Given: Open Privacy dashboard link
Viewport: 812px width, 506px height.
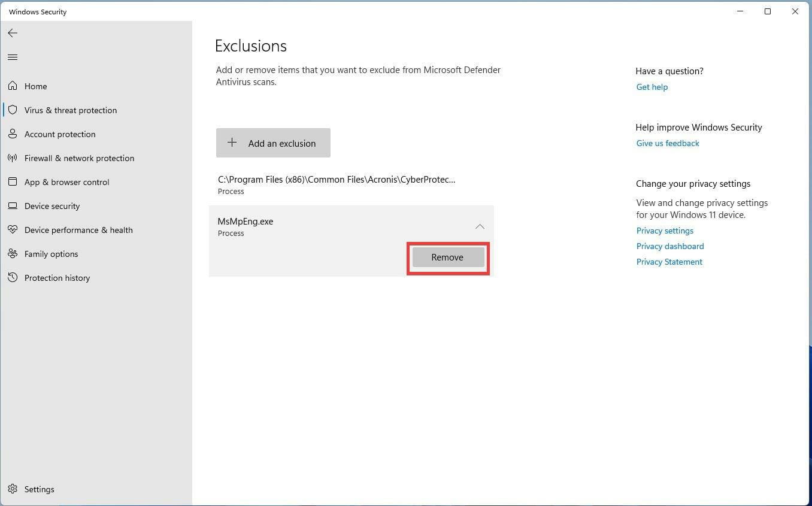Looking at the screenshot, I should [x=670, y=246].
